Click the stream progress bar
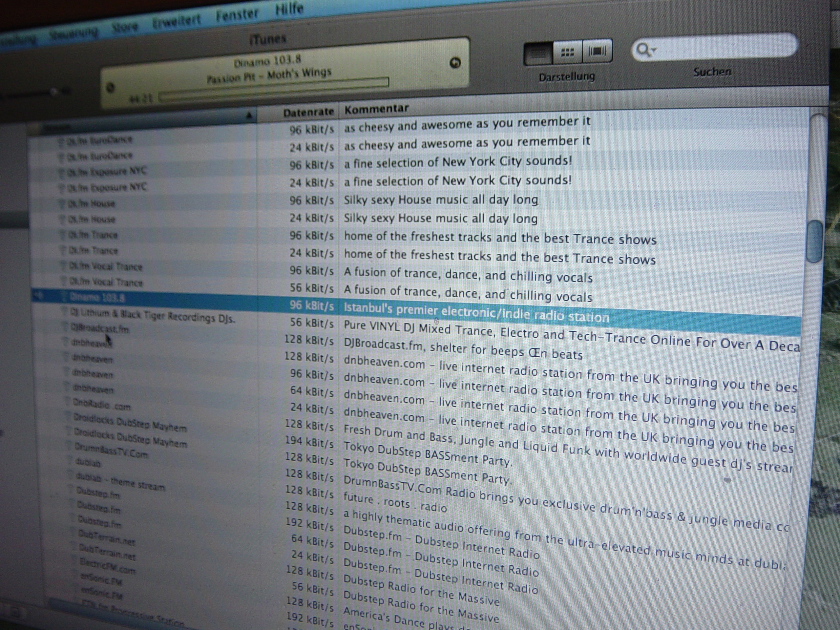The width and height of the screenshot is (840, 630). pos(273,90)
